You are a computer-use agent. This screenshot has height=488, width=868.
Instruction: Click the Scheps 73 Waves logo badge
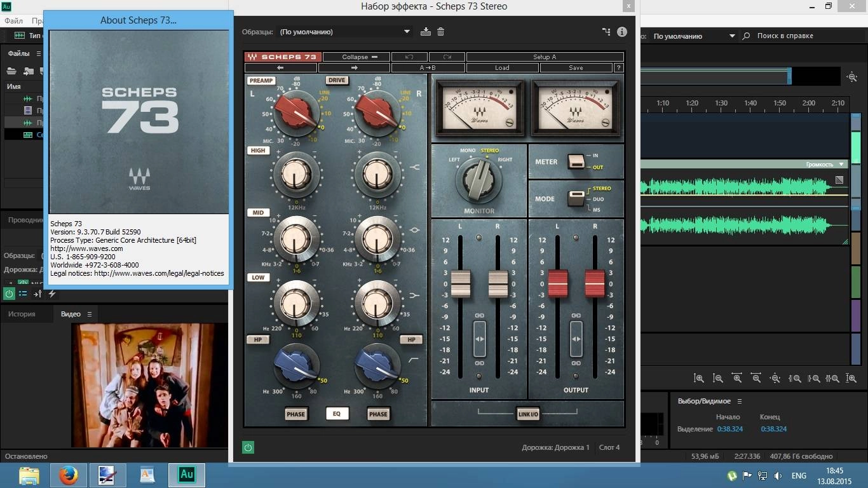283,57
